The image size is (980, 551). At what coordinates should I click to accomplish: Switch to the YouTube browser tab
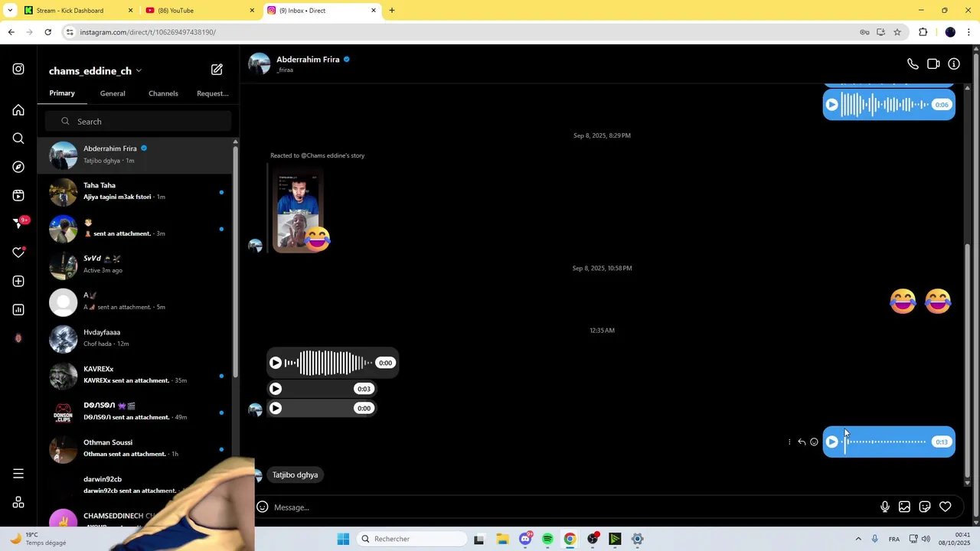pos(201,11)
